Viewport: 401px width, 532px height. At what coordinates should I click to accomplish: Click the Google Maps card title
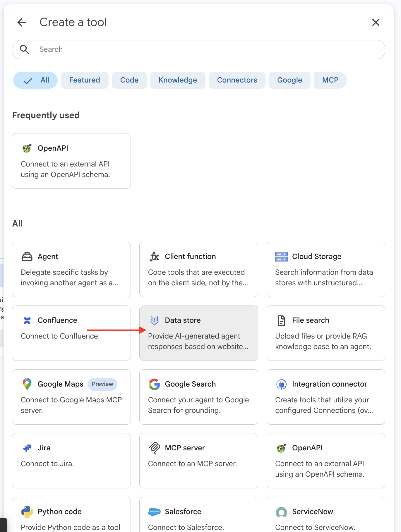coord(61,384)
